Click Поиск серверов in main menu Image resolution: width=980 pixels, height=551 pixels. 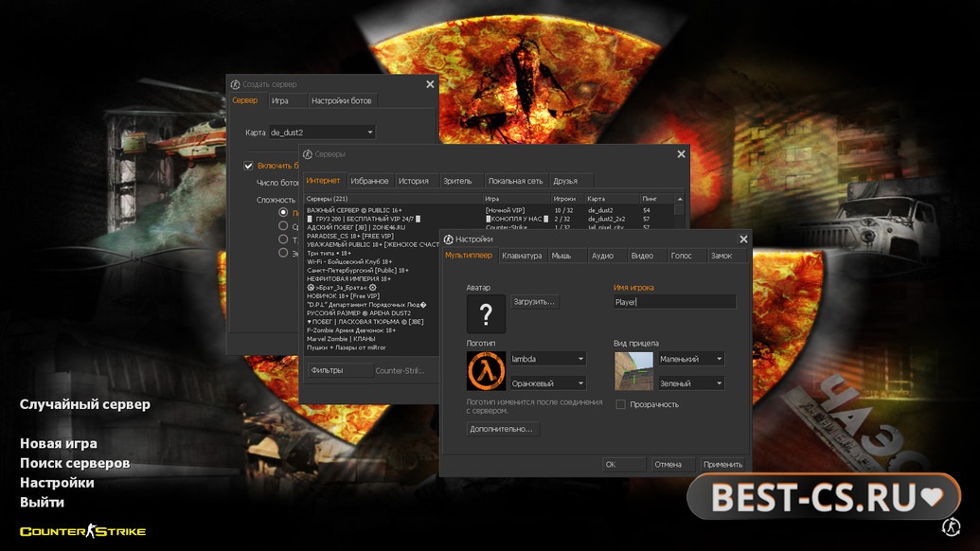coord(75,463)
